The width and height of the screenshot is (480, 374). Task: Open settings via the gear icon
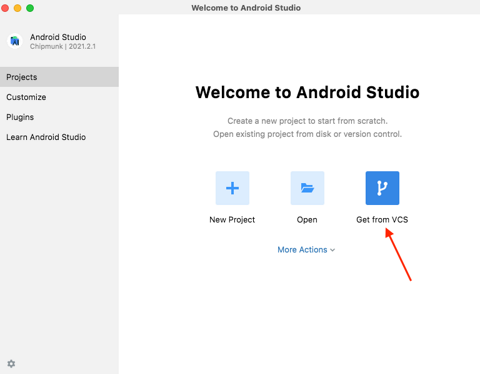(x=11, y=363)
